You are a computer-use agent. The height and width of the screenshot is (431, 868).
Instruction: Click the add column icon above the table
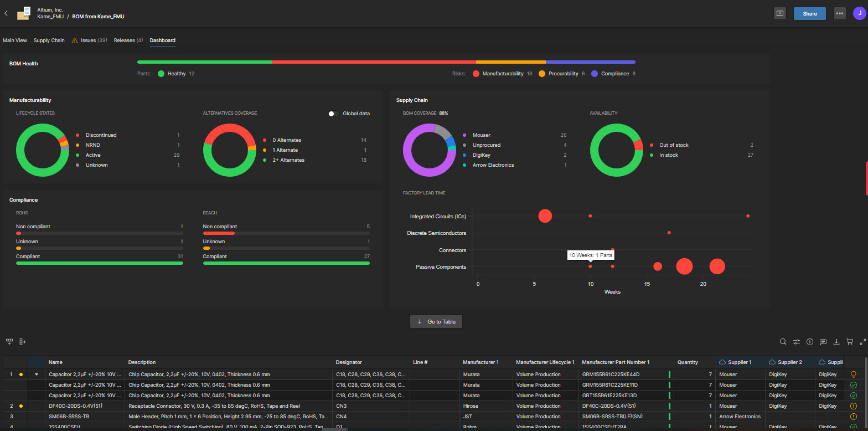23,342
